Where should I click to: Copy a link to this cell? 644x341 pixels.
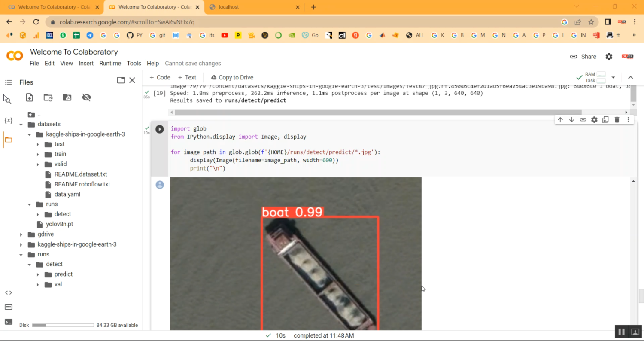(x=583, y=120)
